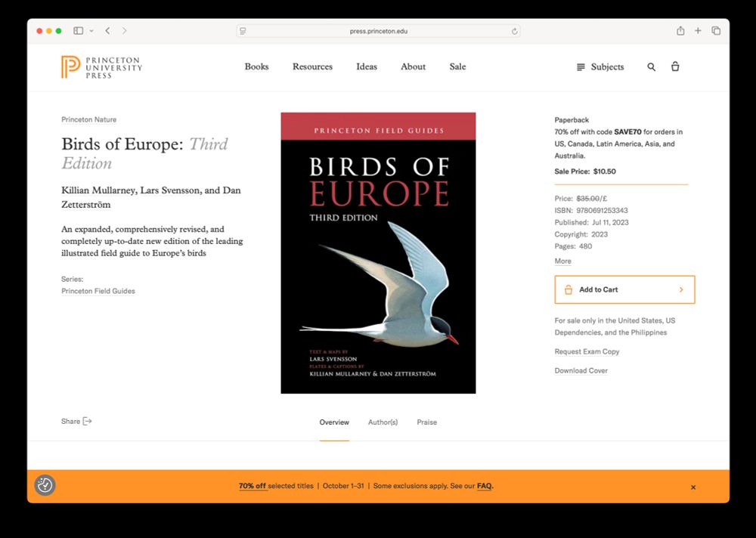Viewport: 756px width, 538px height.
Task: Add the book to cart
Action: point(625,289)
